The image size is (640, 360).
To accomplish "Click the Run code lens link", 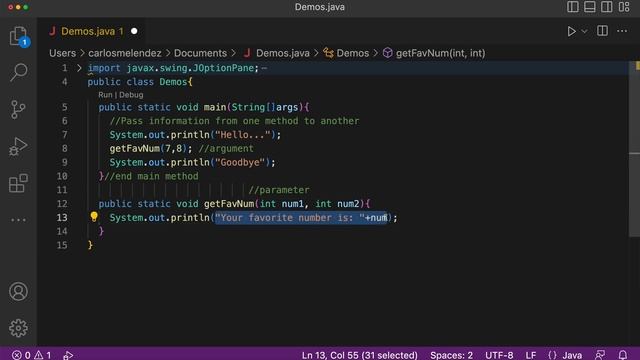I will pos(105,95).
